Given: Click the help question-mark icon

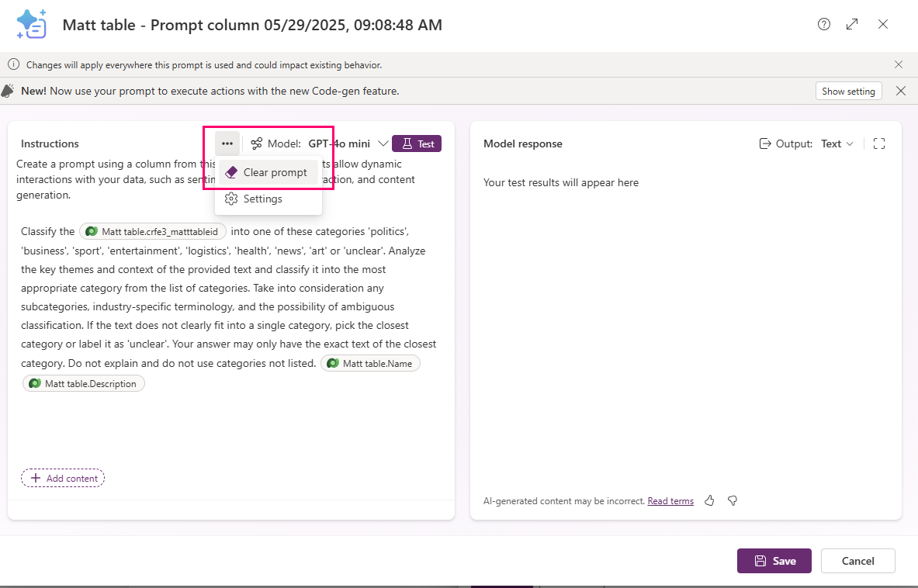Looking at the screenshot, I should click(x=823, y=24).
